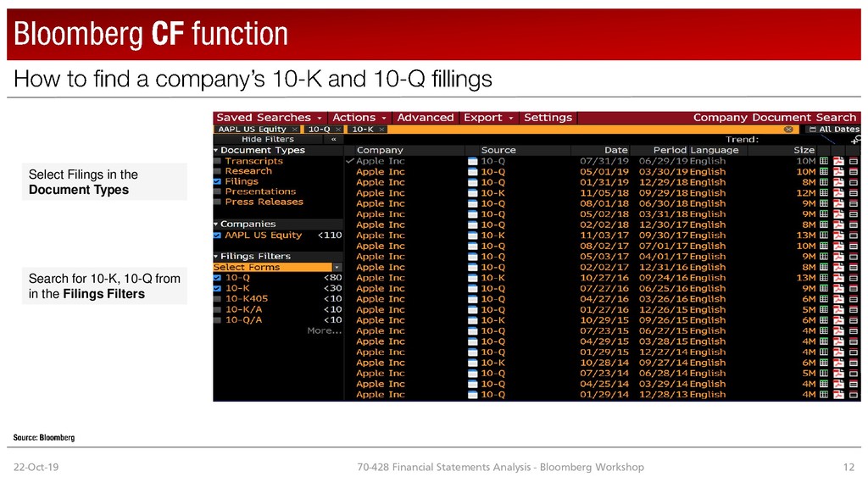Image resolution: width=868 pixels, height=488 pixels.
Task: Collapse filter panel with double-chevron button
Action: click(333, 140)
